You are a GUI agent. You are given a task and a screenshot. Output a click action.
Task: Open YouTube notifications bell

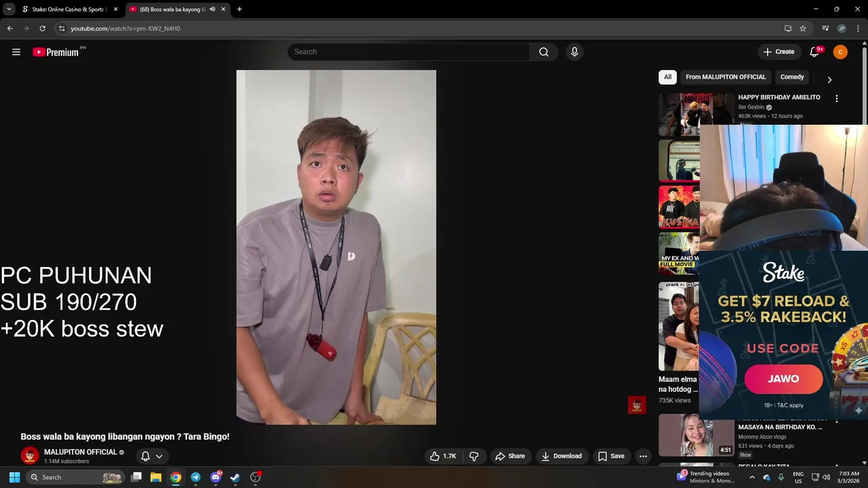pyautogui.click(x=815, y=52)
